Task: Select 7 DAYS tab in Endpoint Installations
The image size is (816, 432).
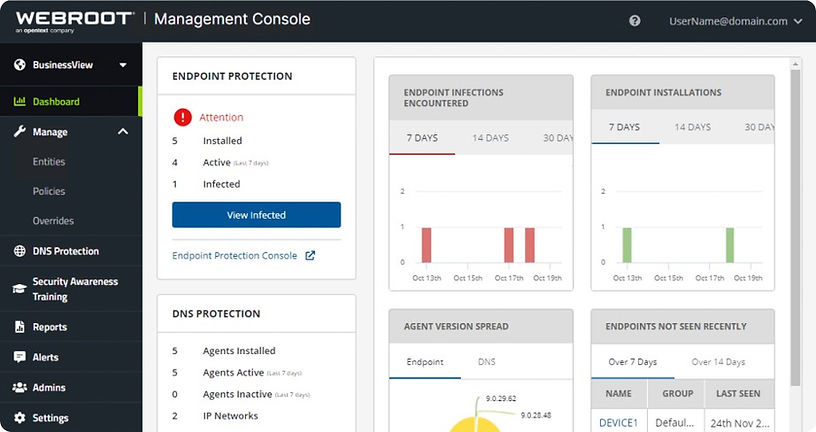Action: [624, 127]
